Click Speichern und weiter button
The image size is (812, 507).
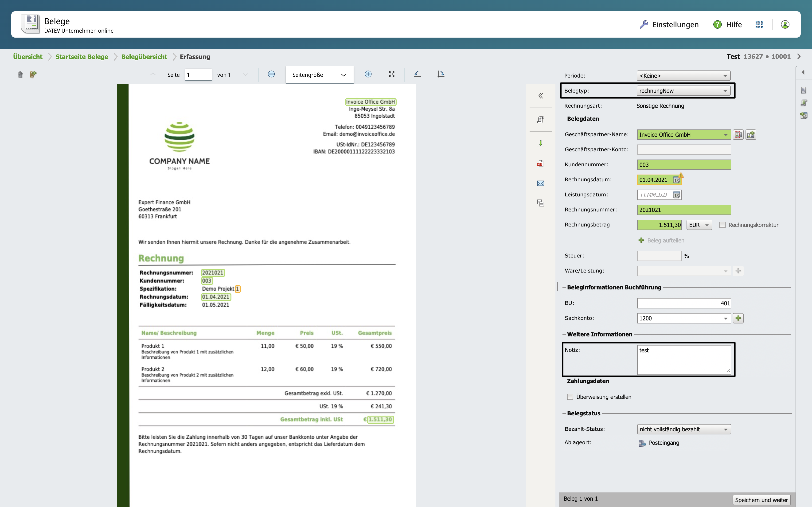[761, 500]
